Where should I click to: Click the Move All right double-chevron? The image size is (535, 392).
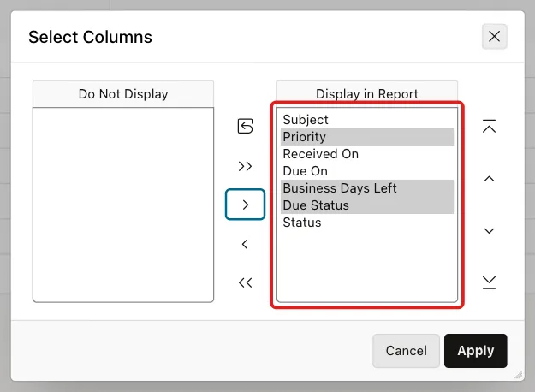245,166
